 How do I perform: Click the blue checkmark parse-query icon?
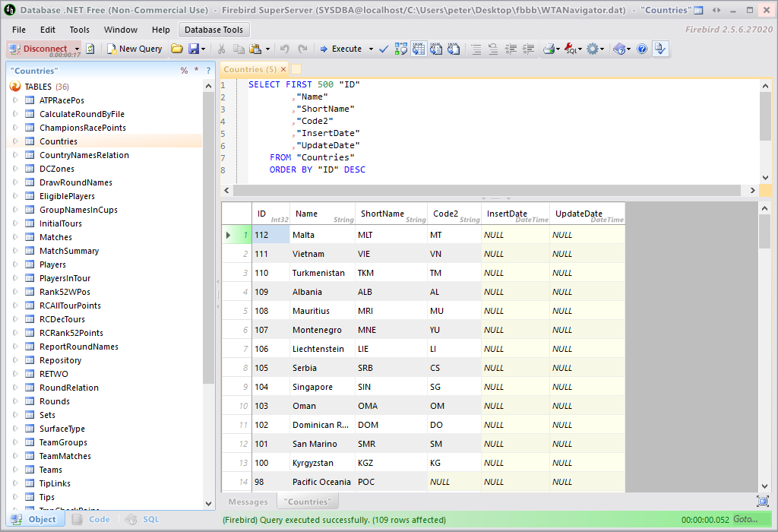click(384, 49)
